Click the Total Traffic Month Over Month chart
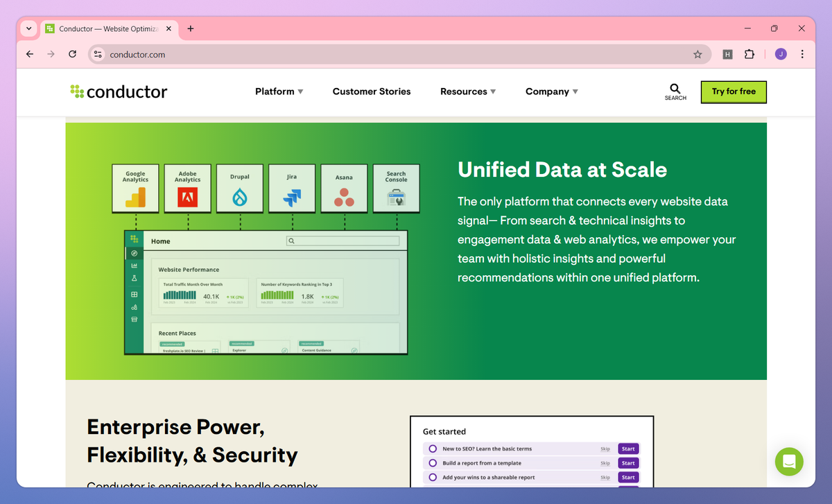 [180, 296]
